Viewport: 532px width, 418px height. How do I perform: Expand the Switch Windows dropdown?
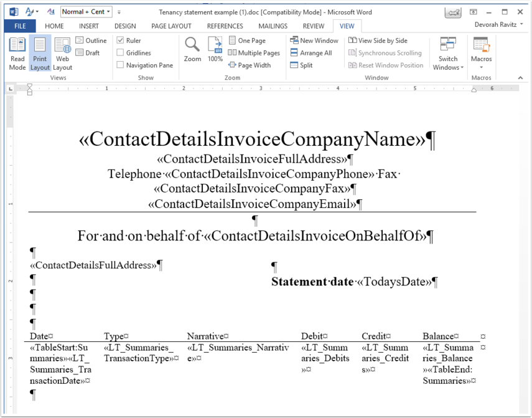(448, 54)
